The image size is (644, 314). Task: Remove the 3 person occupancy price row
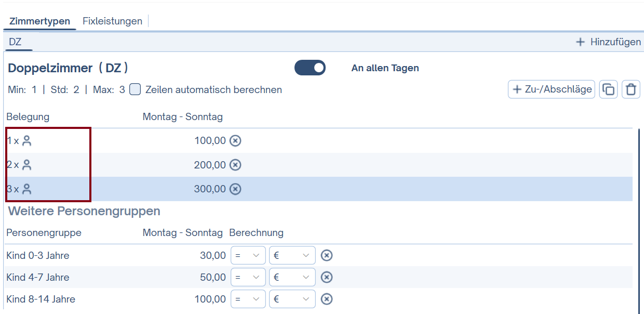[x=235, y=189]
